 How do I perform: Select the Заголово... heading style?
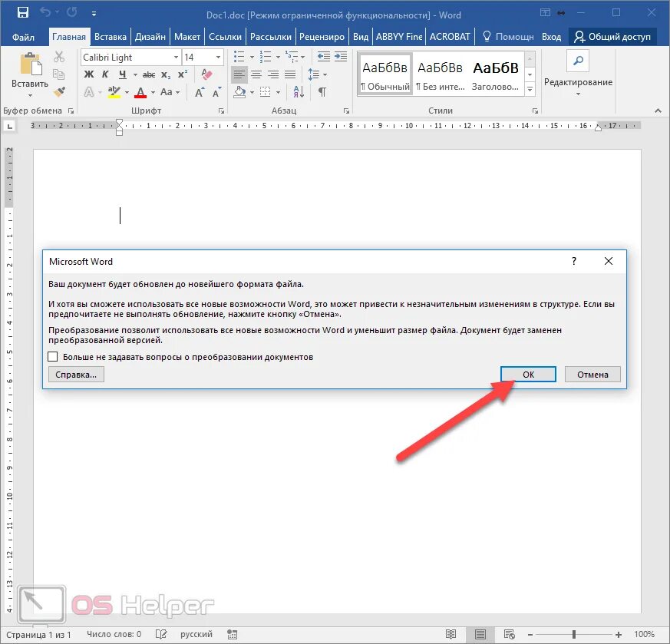coord(496,74)
